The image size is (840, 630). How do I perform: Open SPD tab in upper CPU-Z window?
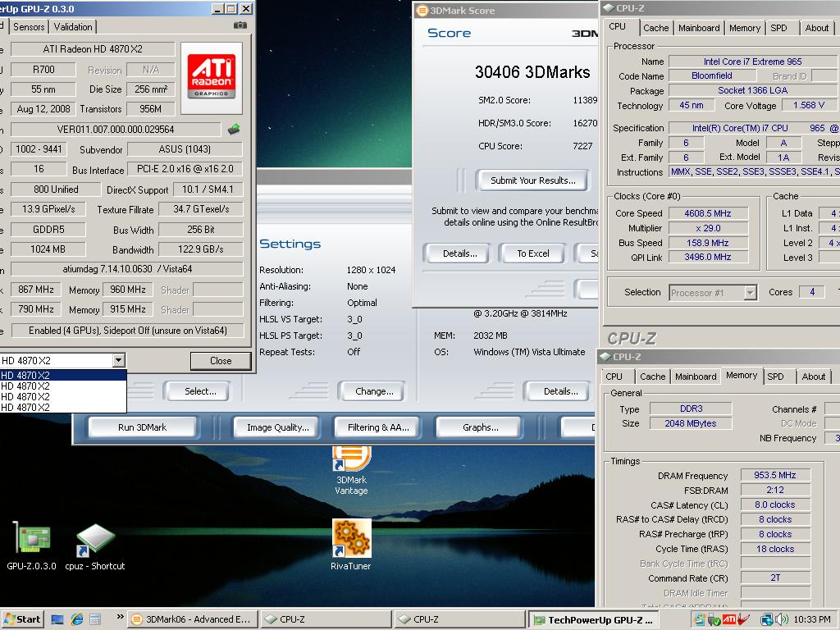click(779, 28)
